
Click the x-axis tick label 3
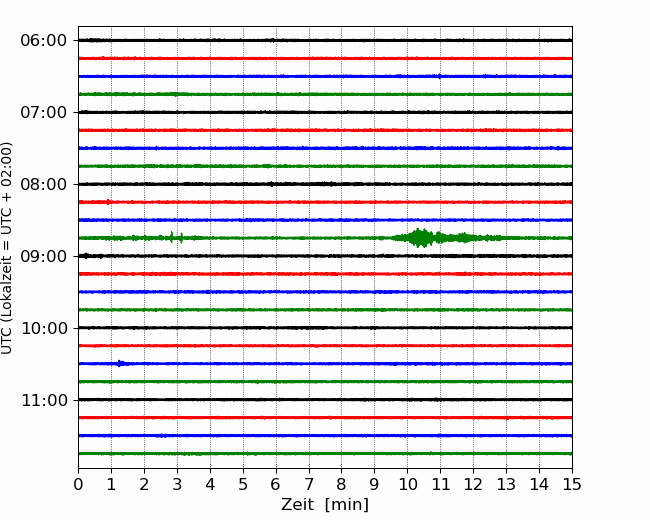[x=177, y=484]
